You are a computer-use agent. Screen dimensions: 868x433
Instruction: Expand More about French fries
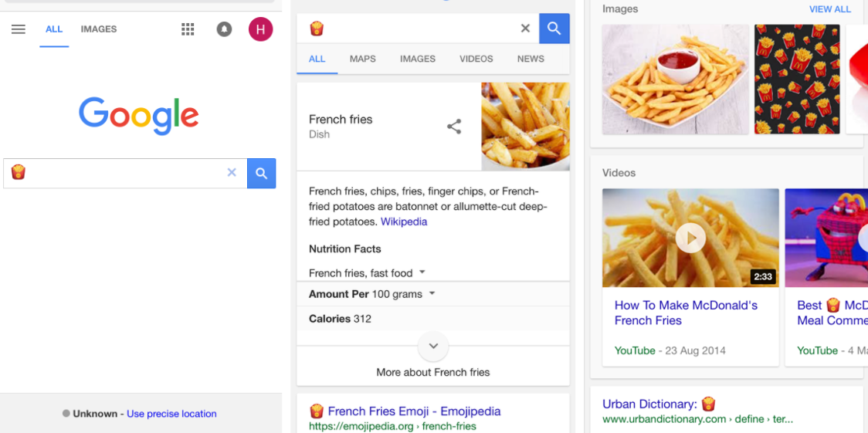click(433, 347)
